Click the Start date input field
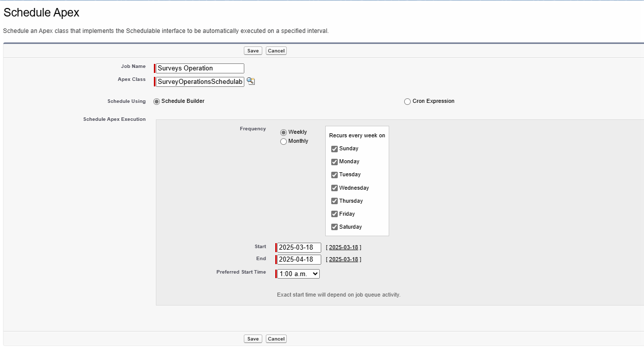Image resolution: width=644 pixels, height=347 pixels. 299,247
